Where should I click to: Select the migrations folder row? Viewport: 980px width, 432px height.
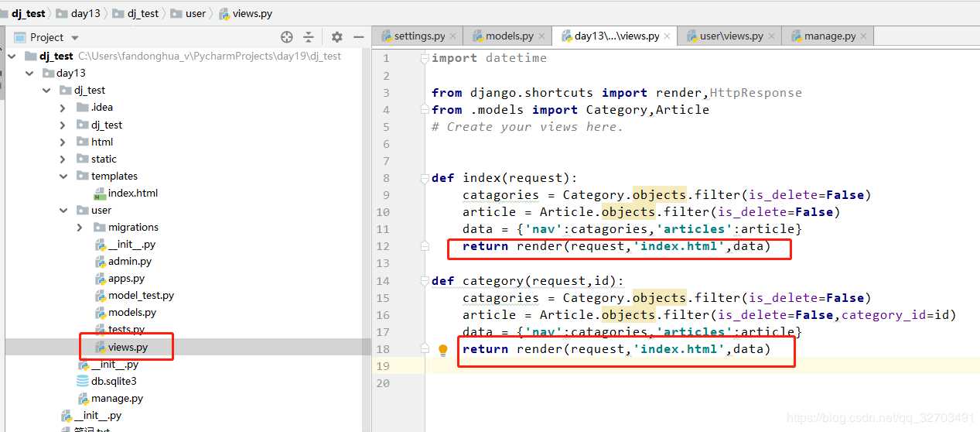[125, 227]
